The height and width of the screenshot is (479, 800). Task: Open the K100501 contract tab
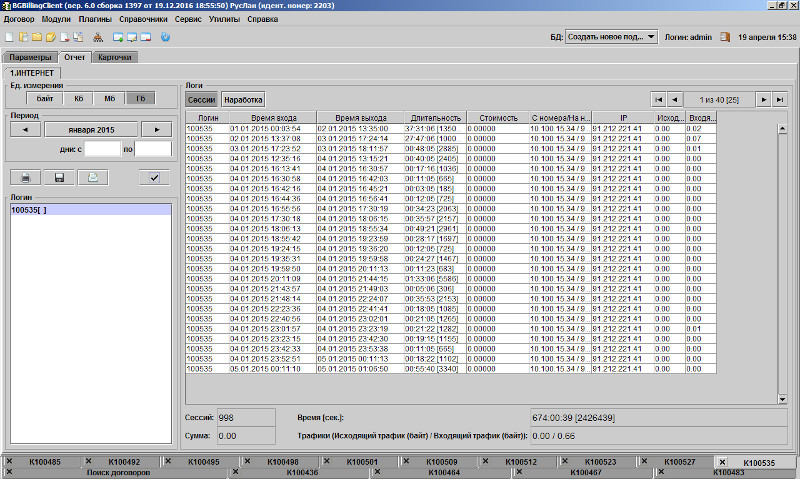click(360, 462)
